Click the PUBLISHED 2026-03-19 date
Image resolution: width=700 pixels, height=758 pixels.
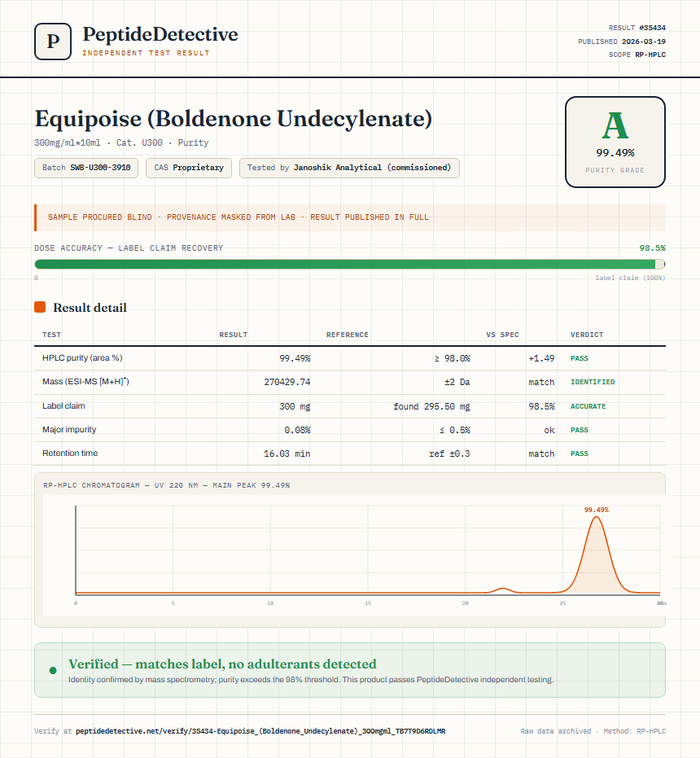point(622,41)
